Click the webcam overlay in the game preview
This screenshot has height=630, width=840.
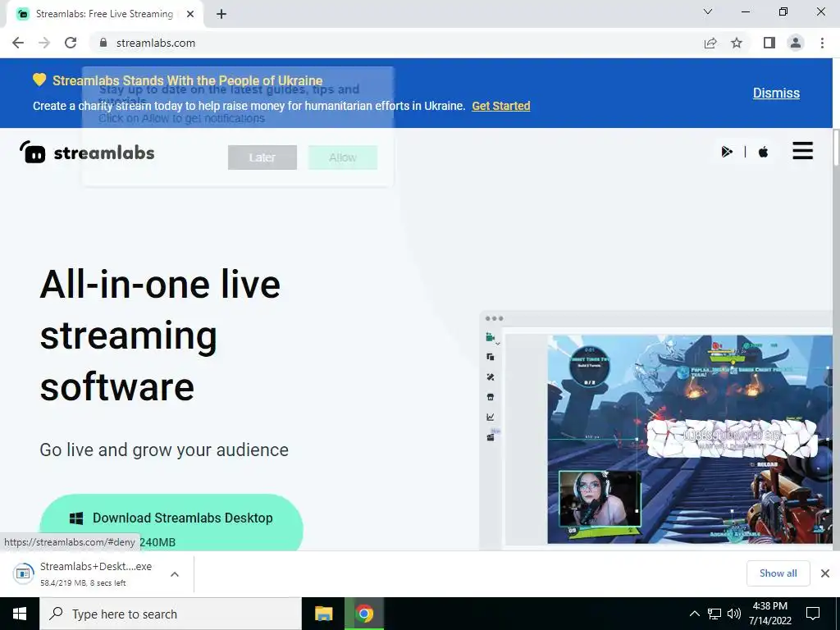pyautogui.click(x=600, y=498)
